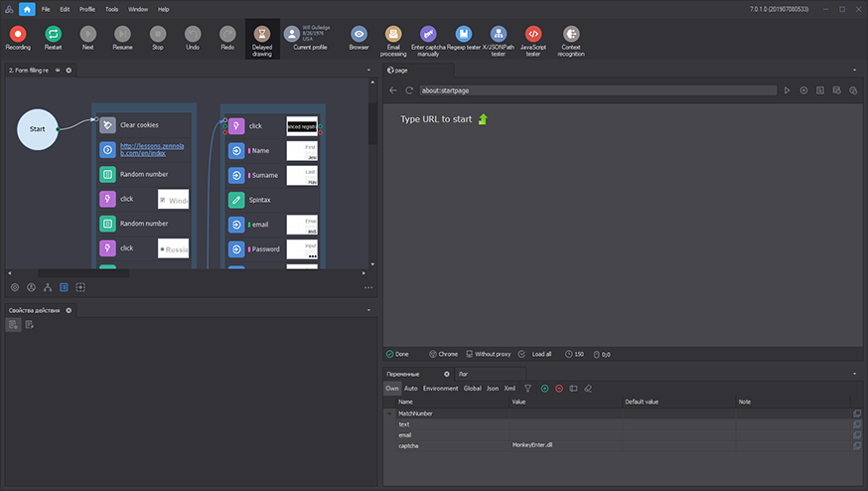Restart the project with the Restart button
This screenshot has height=491, width=868.
click(54, 38)
